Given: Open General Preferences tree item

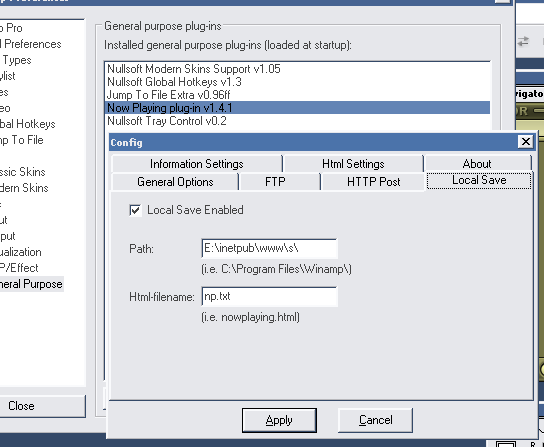Looking at the screenshot, I should 31,44.
